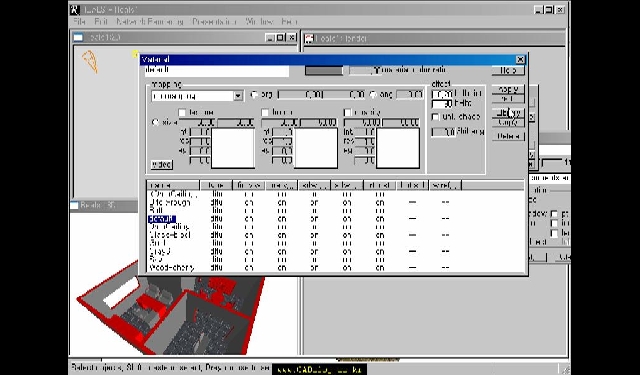The image size is (640, 375).
Task: Click the Copy button in the Material dialog
Action: [508, 122]
